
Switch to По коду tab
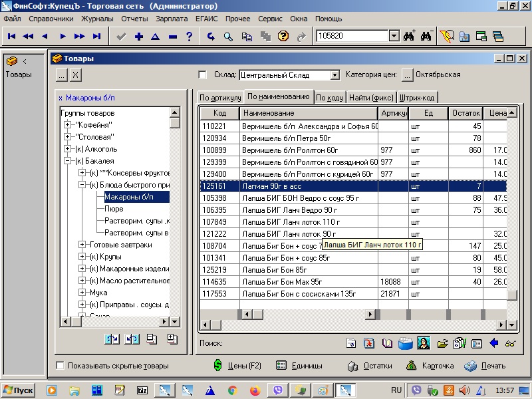pyautogui.click(x=329, y=98)
